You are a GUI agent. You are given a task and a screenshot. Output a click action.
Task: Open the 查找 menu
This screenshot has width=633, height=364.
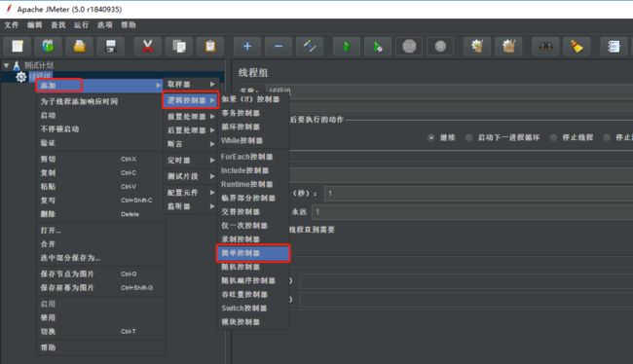(58, 25)
